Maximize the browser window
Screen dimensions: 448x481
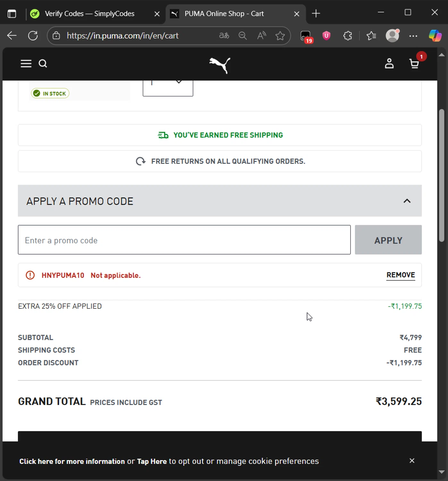408,13
